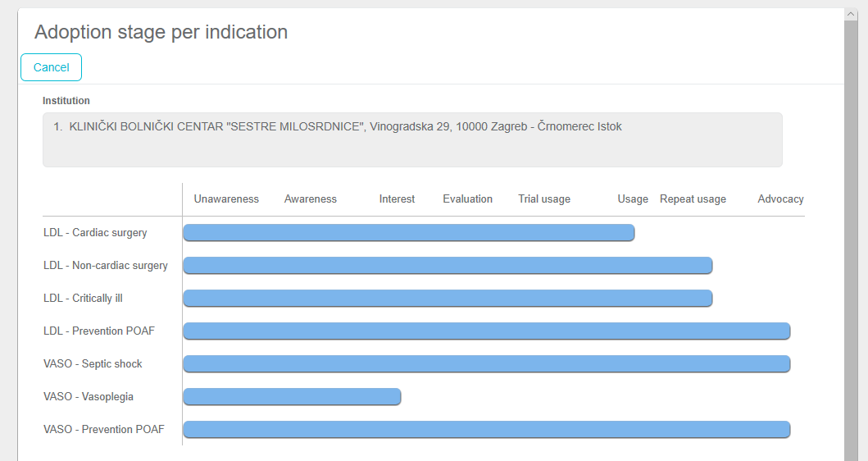Click the Trial usage stage header
This screenshot has height=461, width=868.
[544, 199]
